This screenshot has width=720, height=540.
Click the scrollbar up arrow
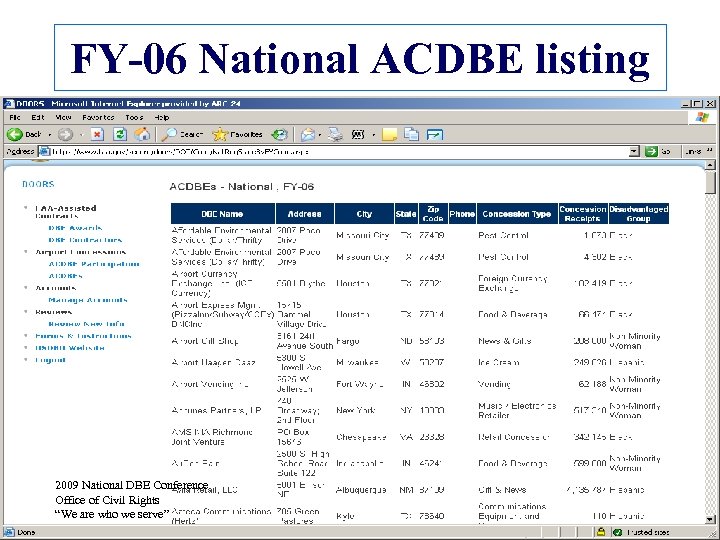pyautogui.click(x=710, y=164)
